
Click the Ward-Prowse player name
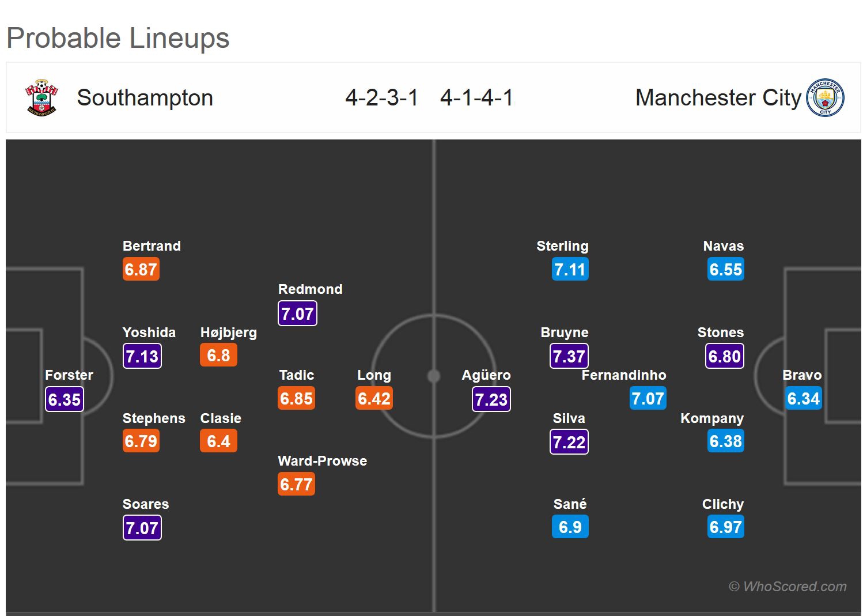pyautogui.click(x=322, y=461)
